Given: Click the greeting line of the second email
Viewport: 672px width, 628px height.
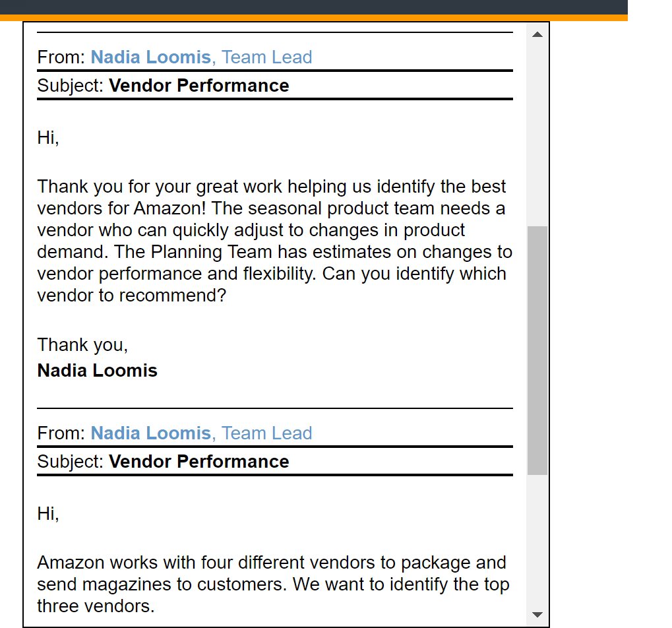Looking at the screenshot, I should (x=48, y=514).
